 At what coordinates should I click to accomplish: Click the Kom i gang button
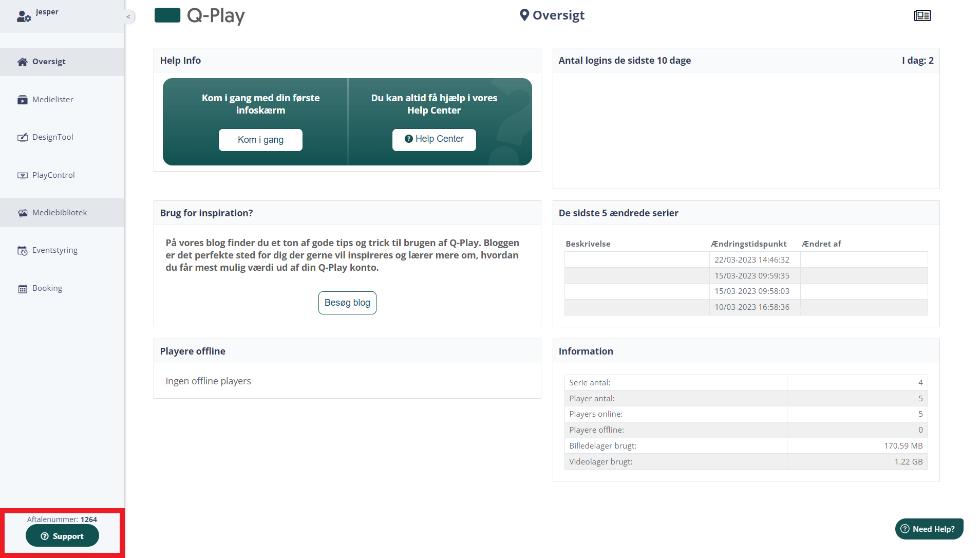[260, 140]
